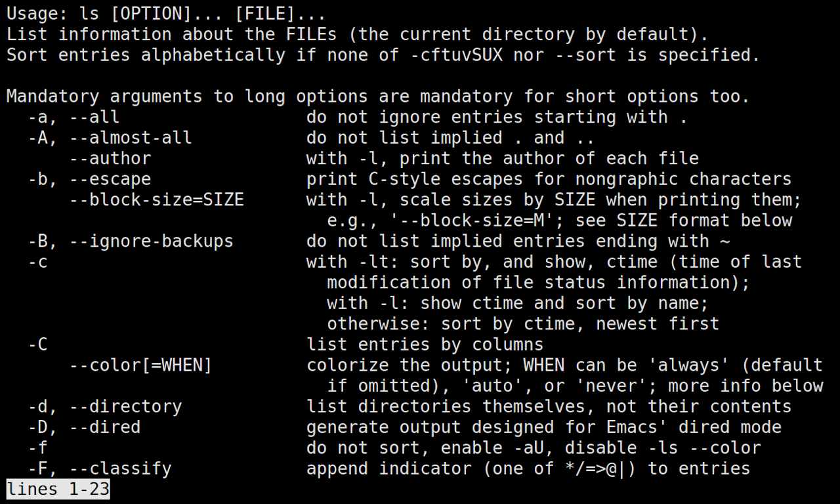Click the --dired option

105,427
